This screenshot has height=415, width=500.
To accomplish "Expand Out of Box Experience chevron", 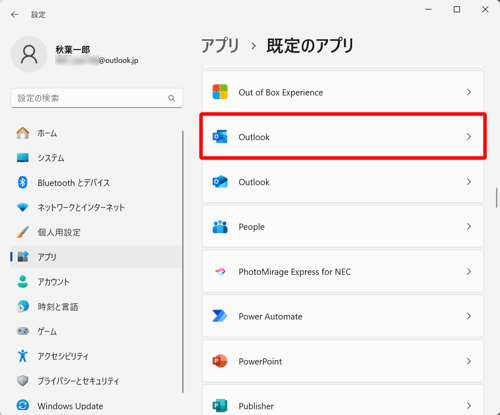I will 469,92.
